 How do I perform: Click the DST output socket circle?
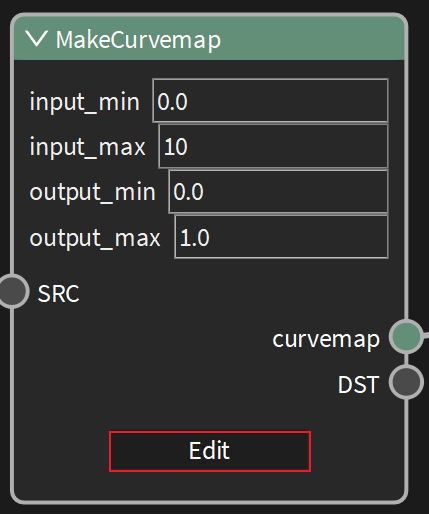pyautogui.click(x=406, y=382)
